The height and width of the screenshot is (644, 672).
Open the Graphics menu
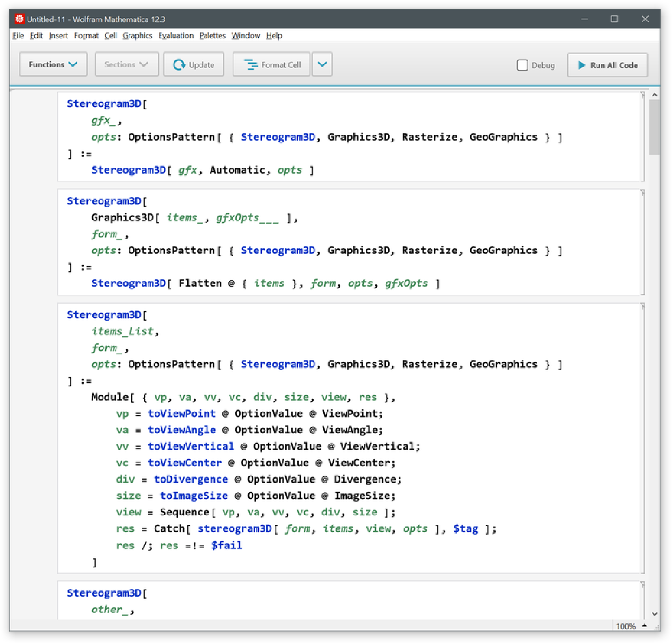point(137,36)
